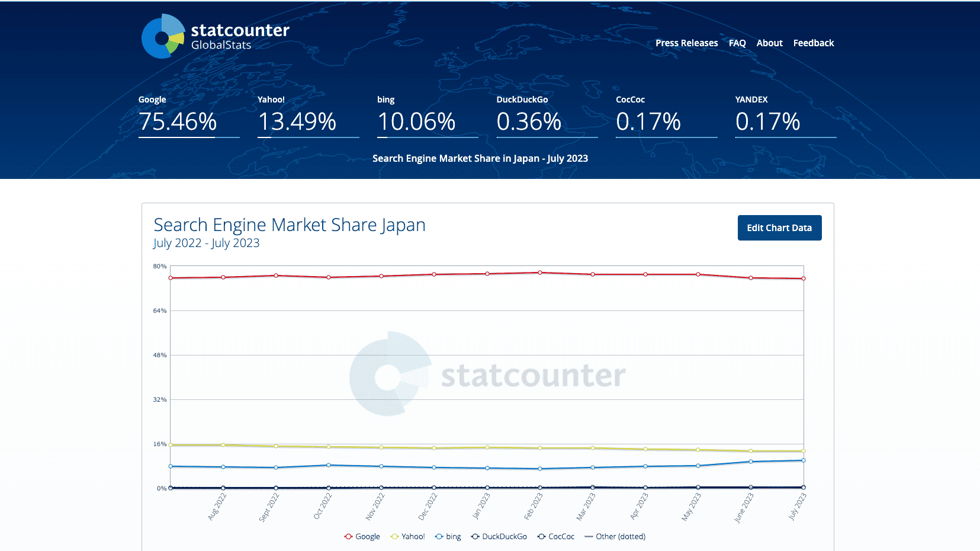Click bing's July 2023 data point
The image size is (980, 551).
[804, 460]
